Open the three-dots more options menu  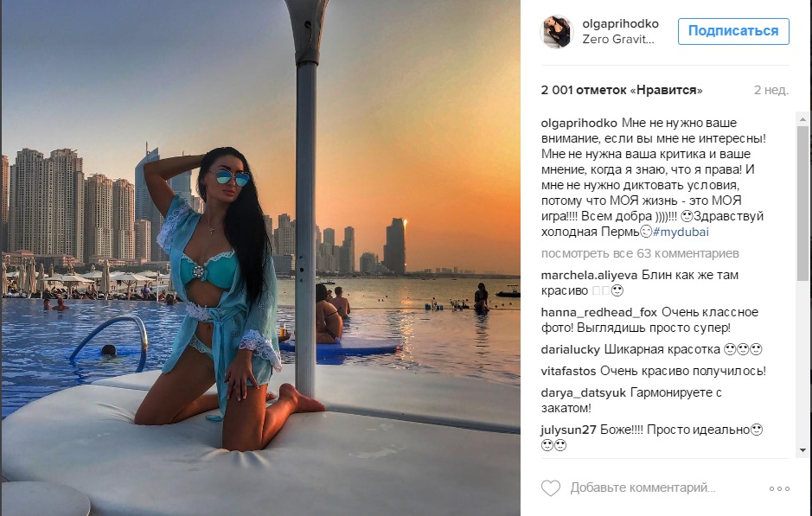coord(779,488)
